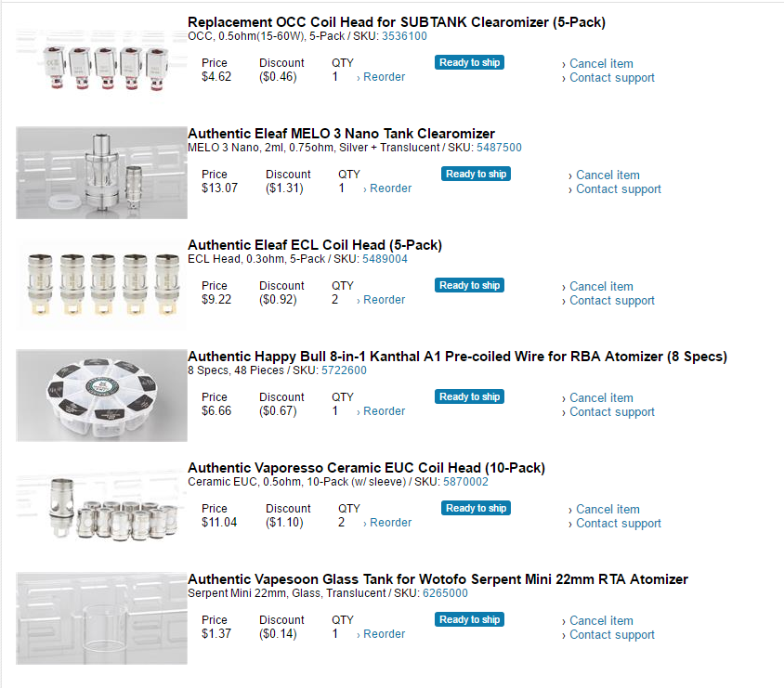This screenshot has height=688, width=784.
Task: Click the Eleaf ECL Coil Head thumbnail
Action: 101,284
